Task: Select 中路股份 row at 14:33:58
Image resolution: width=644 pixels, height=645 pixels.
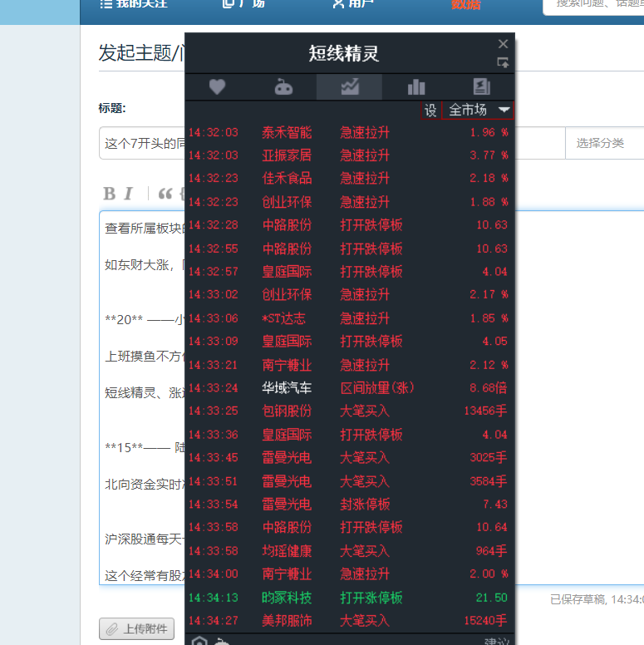Action: point(349,527)
